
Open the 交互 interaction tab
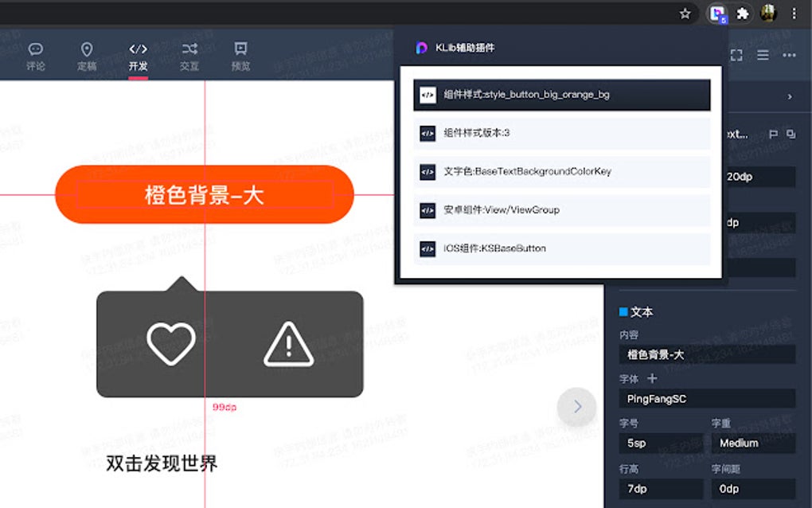pyautogui.click(x=189, y=56)
